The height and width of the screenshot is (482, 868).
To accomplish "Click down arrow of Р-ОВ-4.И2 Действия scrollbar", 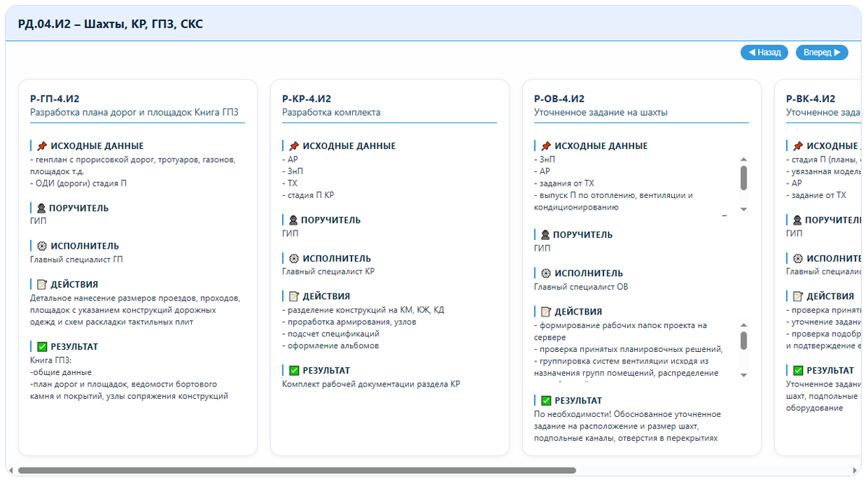I will click(x=744, y=375).
